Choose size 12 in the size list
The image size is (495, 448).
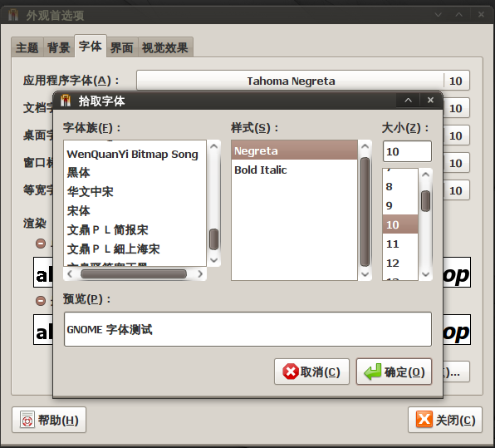(400, 263)
